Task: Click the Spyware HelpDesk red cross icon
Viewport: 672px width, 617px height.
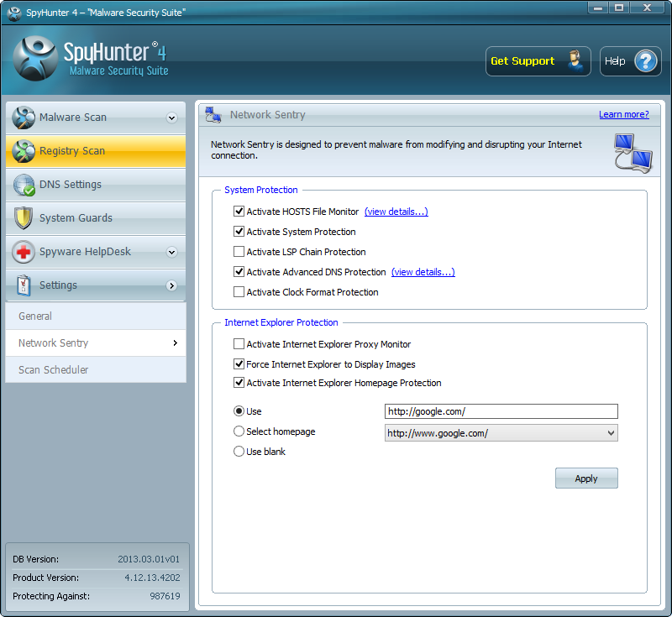Action: [24, 252]
